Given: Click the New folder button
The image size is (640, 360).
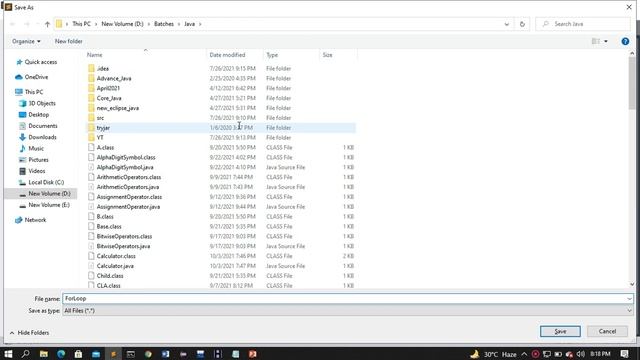Looking at the screenshot, I should (69, 41).
